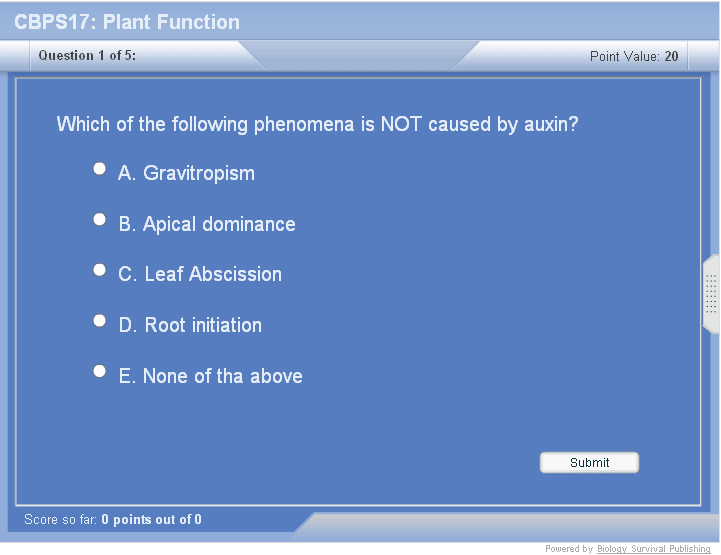Click the 'C. Leaf Abscission' answer text
This screenshot has width=721, height=555.
[x=200, y=275]
